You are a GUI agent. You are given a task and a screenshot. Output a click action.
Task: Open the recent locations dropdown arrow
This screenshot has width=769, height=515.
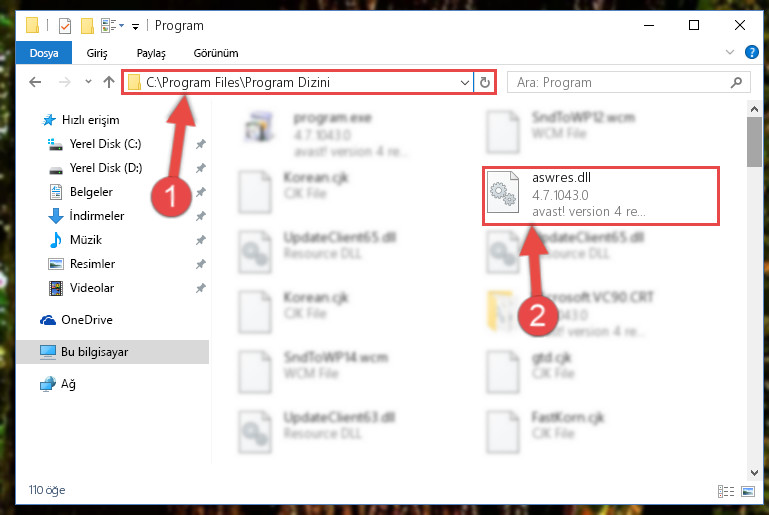88,82
